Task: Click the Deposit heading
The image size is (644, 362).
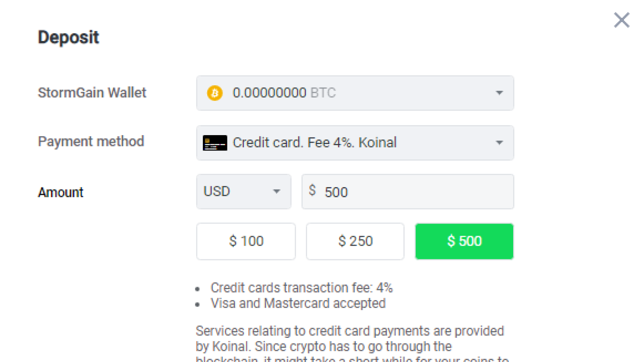Action: [x=68, y=37]
